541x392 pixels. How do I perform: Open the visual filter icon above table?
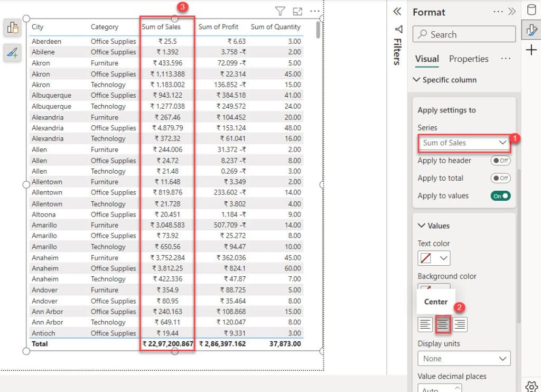point(280,12)
